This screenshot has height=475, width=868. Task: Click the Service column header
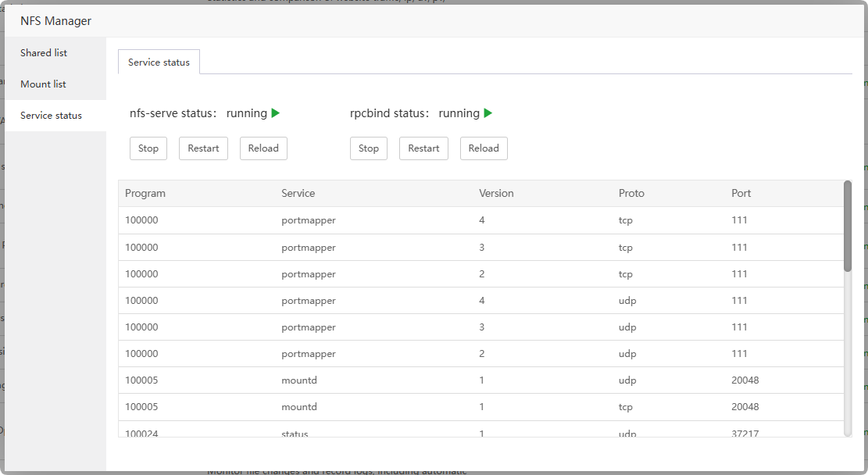298,194
